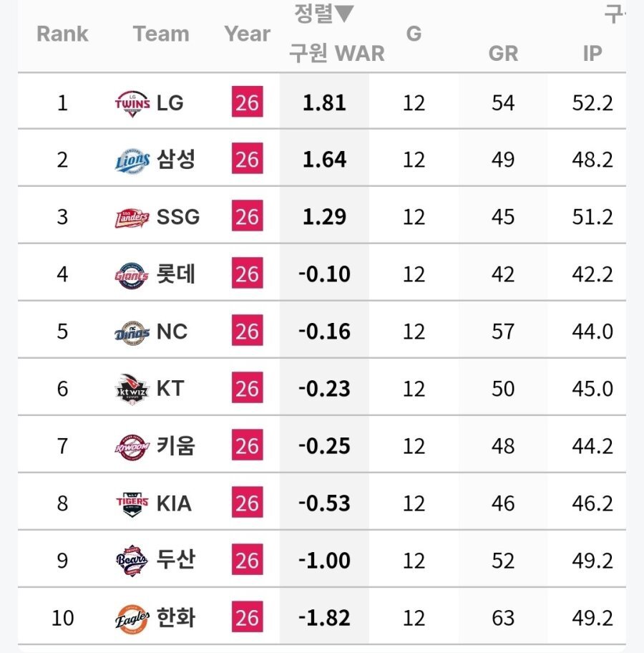Click the Doosan Bears team logo
This screenshot has height=653, width=644.
pos(132,561)
